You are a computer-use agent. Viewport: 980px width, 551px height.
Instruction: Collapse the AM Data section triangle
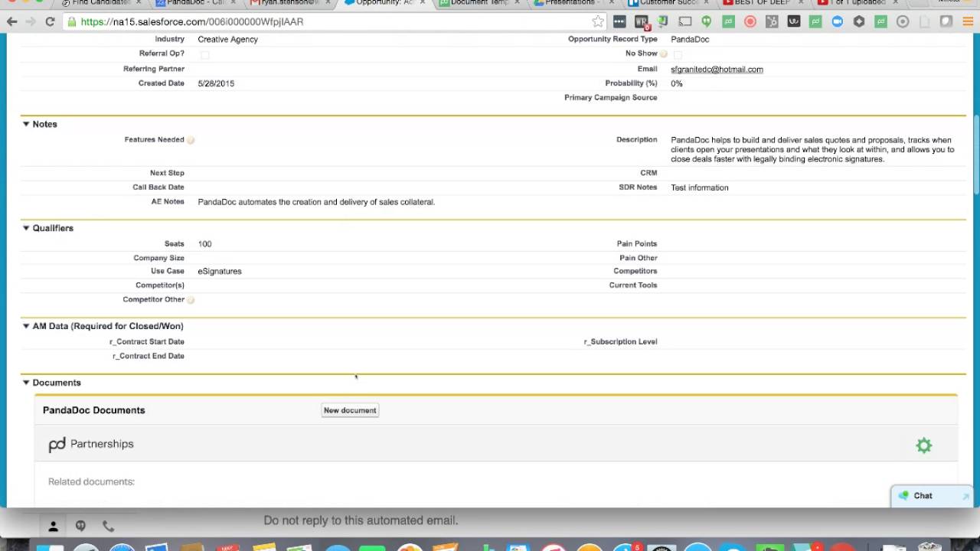pyautogui.click(x=26, y=326)
